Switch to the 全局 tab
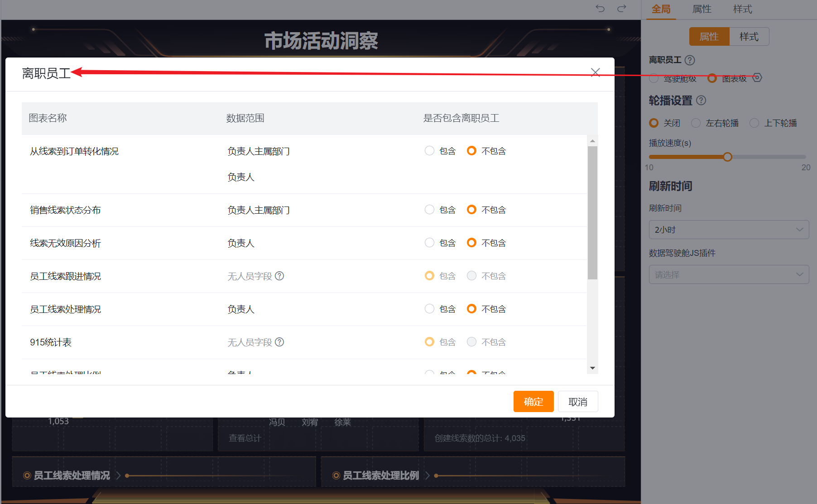Screen dimensions: 817x504 tap(661, 9)
